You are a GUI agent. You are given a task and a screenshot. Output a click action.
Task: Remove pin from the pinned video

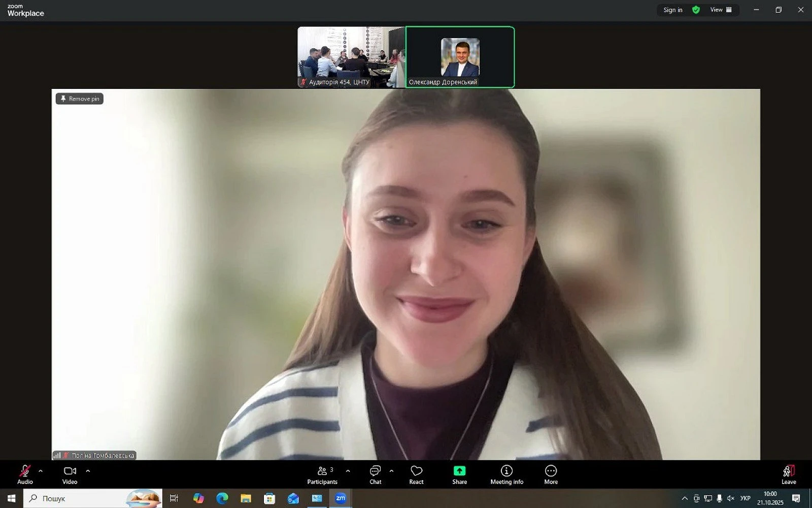coord(80,99)
